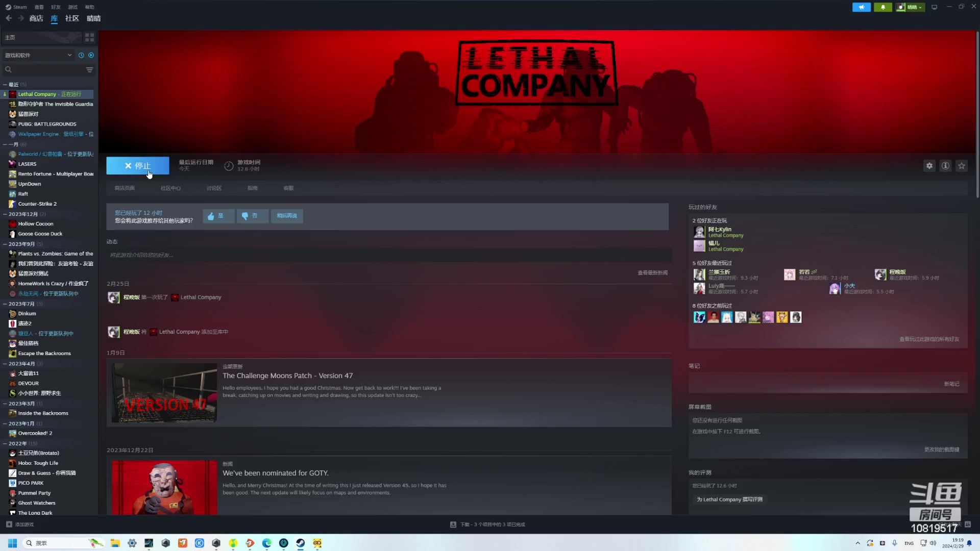Viewport: 980px width, 551px height.
Task: Click the thumbs-down 否 button
Action: pos(253,216)
